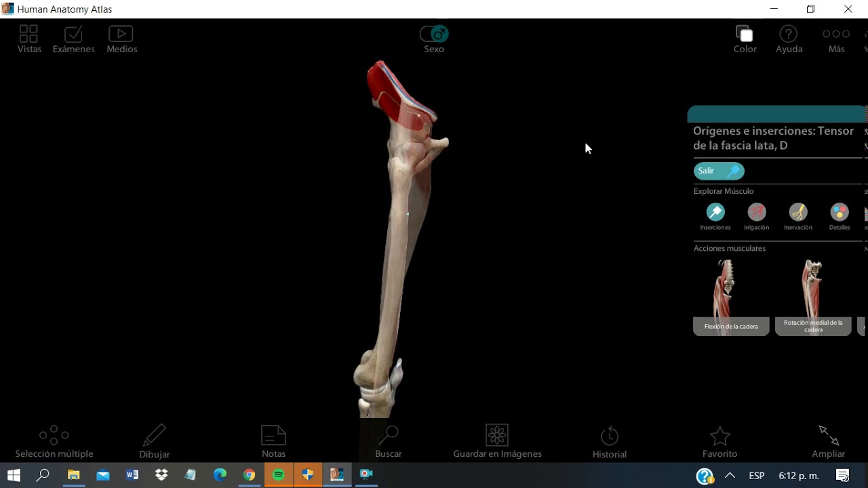Open the Windows notification center
The height and width of the screenshot is (488, 868).
(843, 475)
